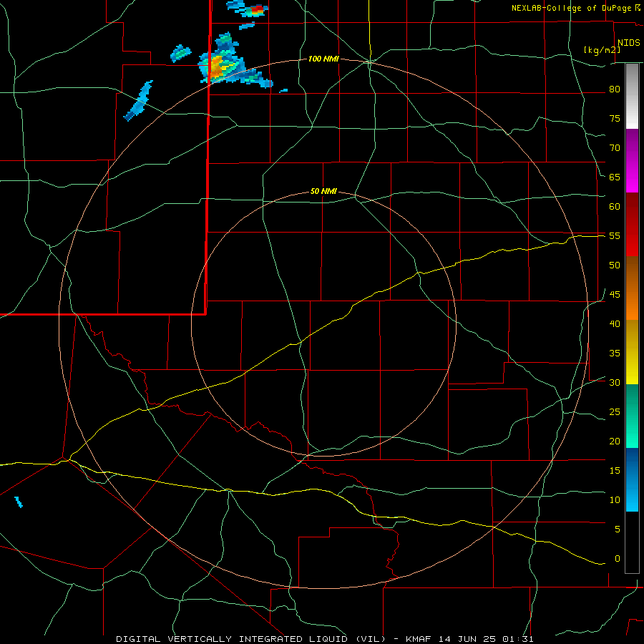The image size is (644, 644).
Task: Click the scale value 55
Action: pyautogui.click(x=615, y=235)
